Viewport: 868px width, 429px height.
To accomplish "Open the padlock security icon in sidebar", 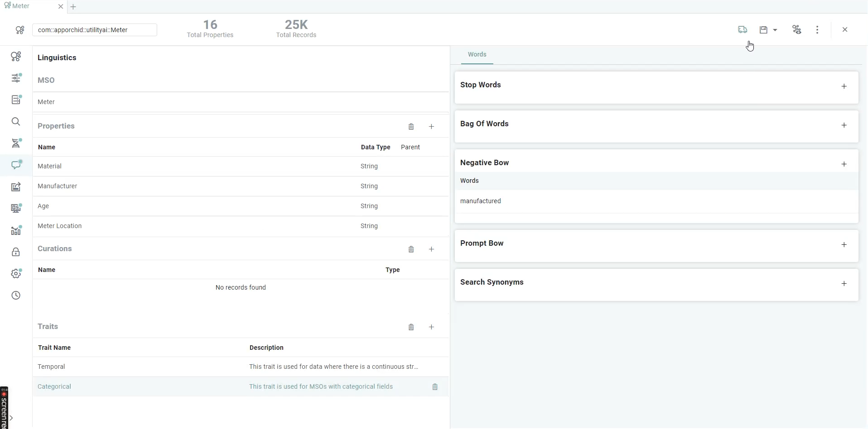I will 16,252.
